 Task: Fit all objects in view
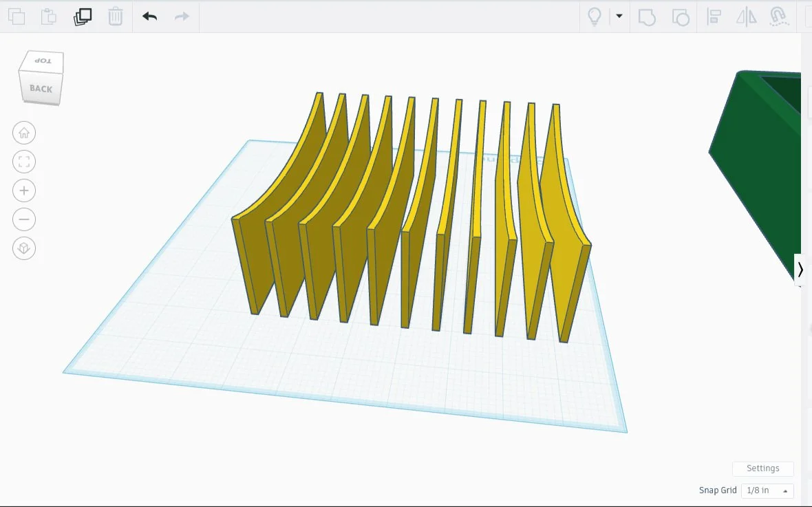tap(24, 162)
